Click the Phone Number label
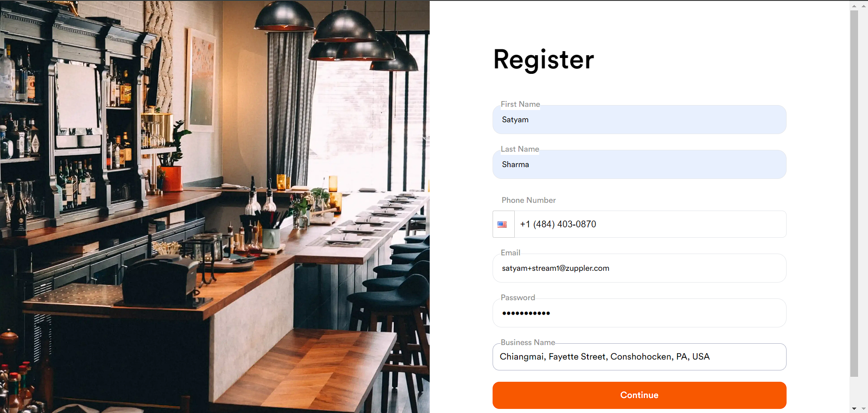This screenshot has height=413, width=868. pos(528,200)
